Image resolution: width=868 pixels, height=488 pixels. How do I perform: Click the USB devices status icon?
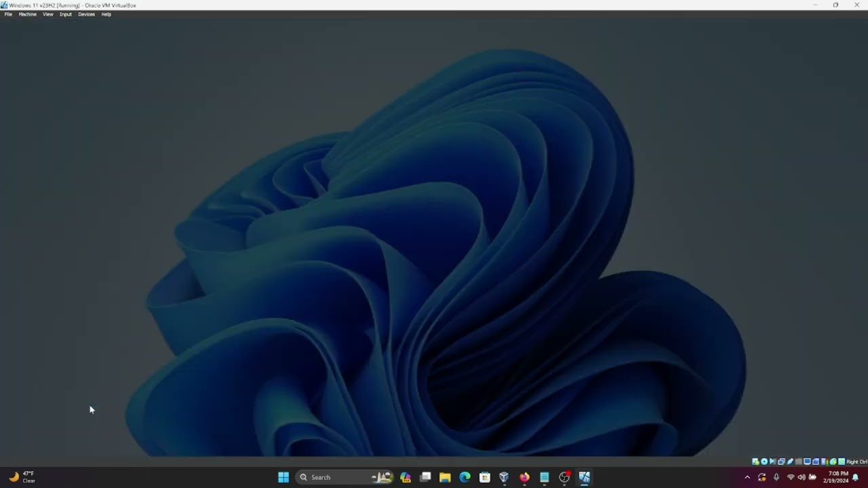[790, 462]
